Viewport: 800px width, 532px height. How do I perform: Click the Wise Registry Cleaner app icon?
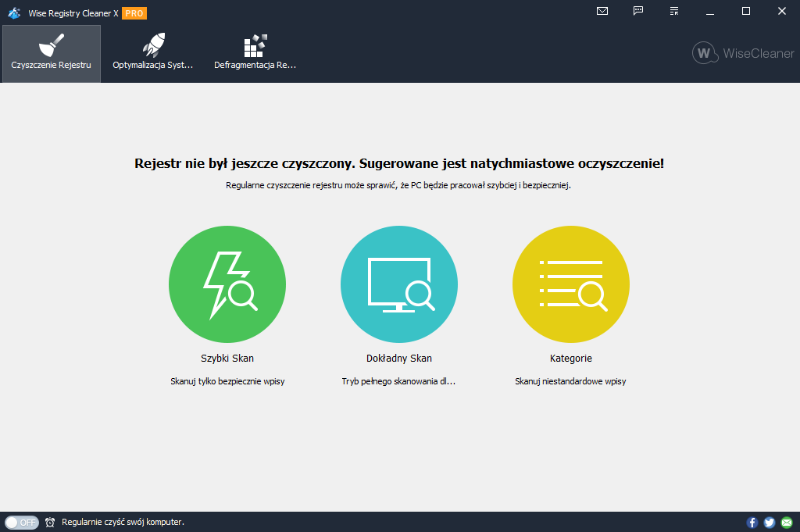coord(14,12)
